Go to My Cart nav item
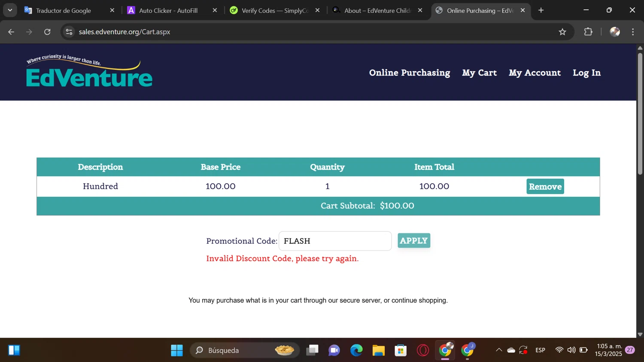 point(480,73)
